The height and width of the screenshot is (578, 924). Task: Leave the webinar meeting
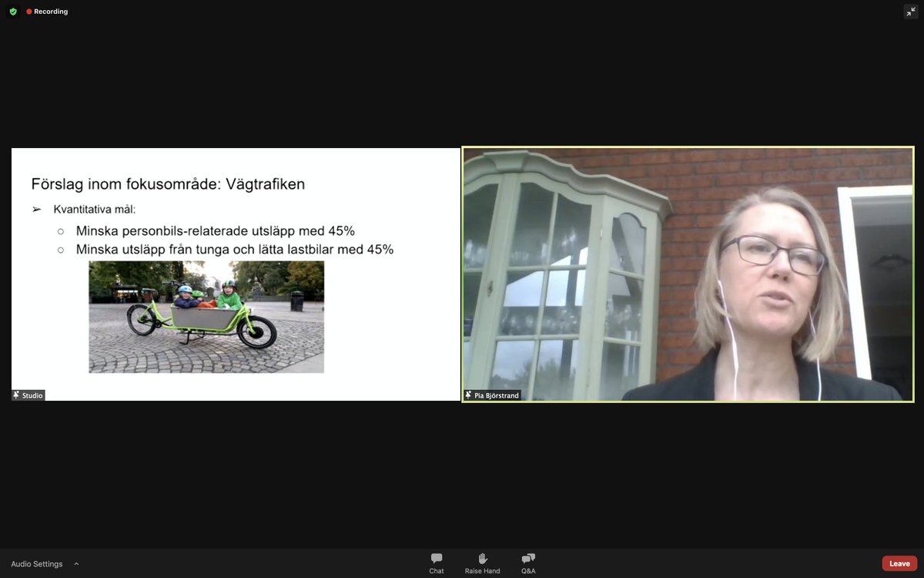pos(899,563)
